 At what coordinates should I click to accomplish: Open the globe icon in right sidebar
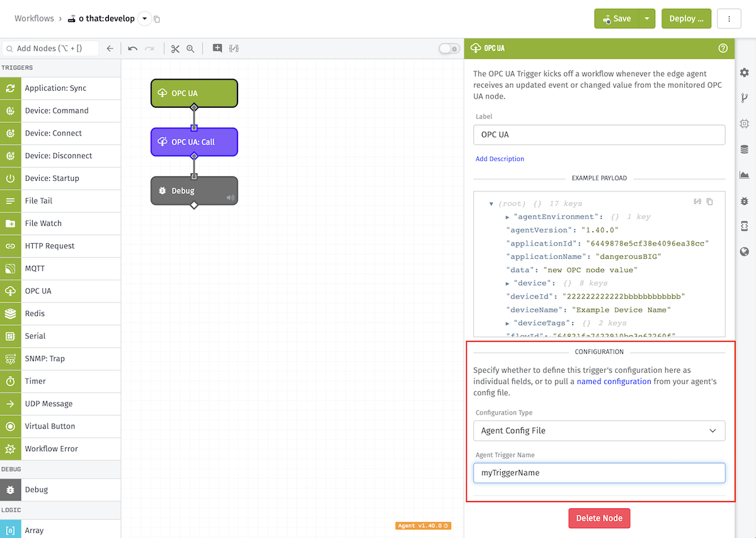click(745, 252)
